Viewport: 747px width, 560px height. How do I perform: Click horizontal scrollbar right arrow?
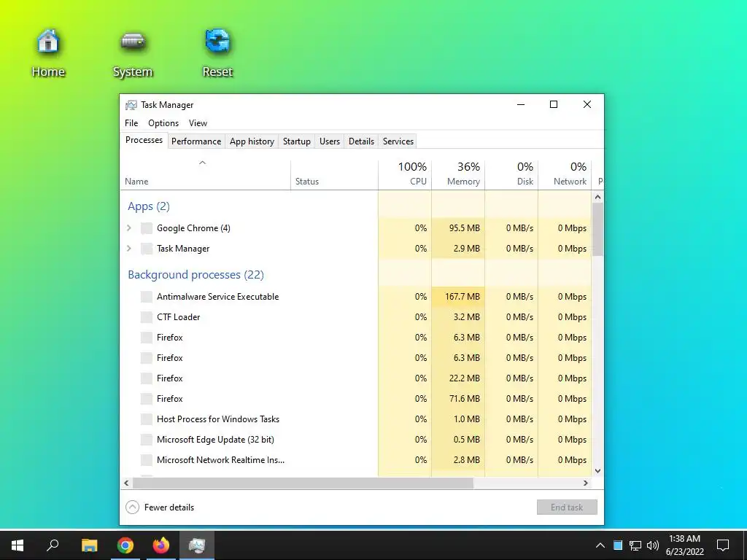586,483
